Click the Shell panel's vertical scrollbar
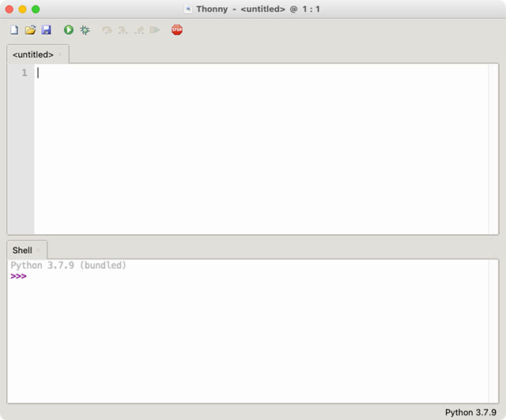 [493, 331]
